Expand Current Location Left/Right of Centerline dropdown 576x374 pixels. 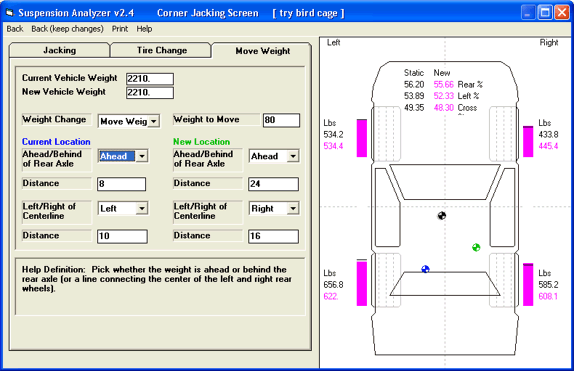point(142,208)
